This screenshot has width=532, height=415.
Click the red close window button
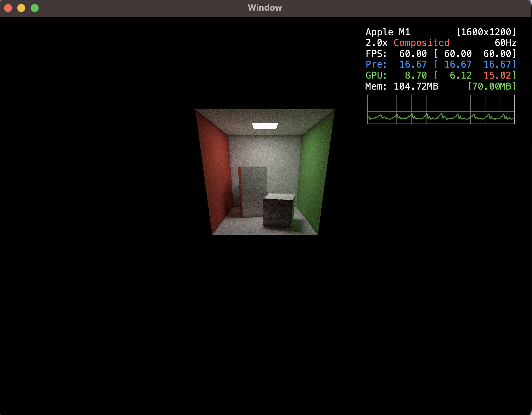pos(8,8)
